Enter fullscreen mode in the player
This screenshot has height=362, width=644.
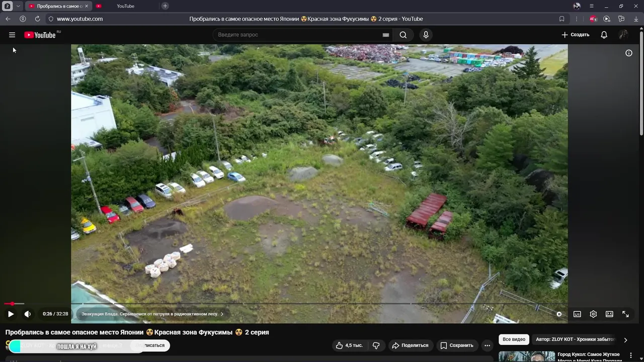[x=625, y=314]
